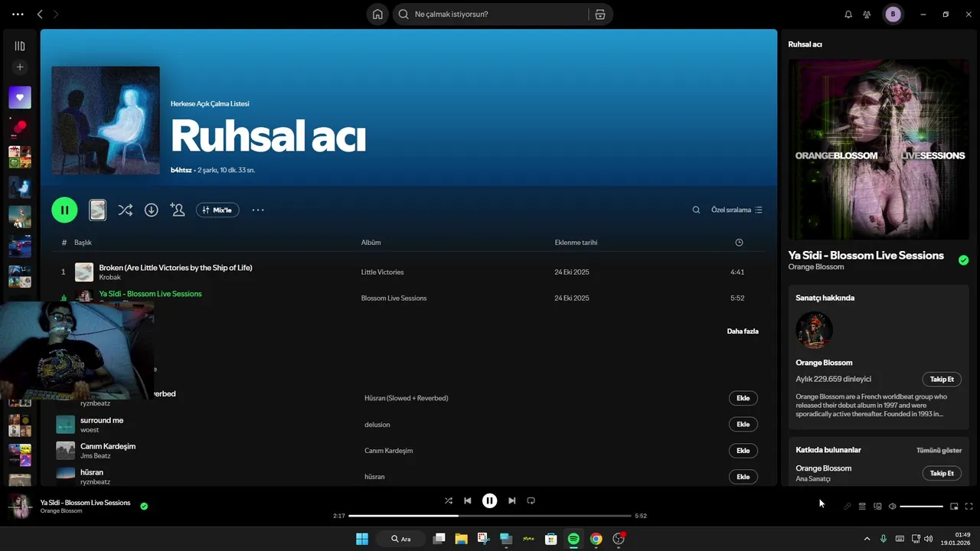Image resolution: width=980 pixels, height=551 pixels.
Task: Add 'surround me' with its Ekle button
Action: [743, 424]
